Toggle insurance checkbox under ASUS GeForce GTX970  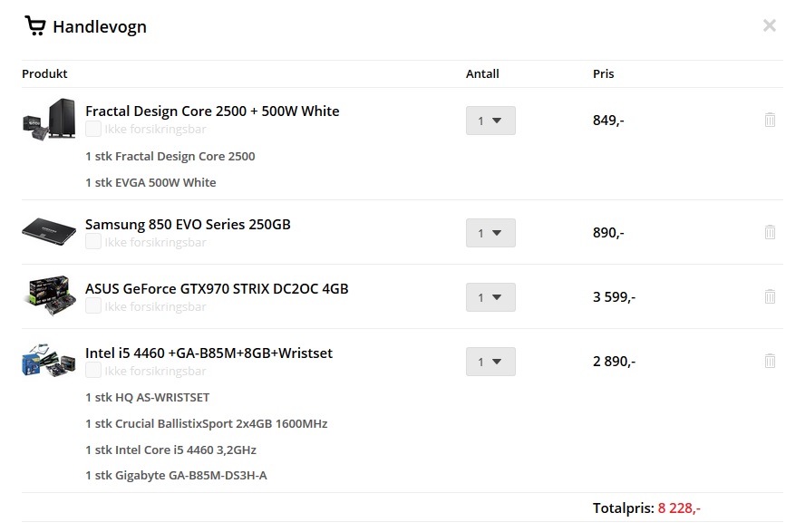[93, 305]
